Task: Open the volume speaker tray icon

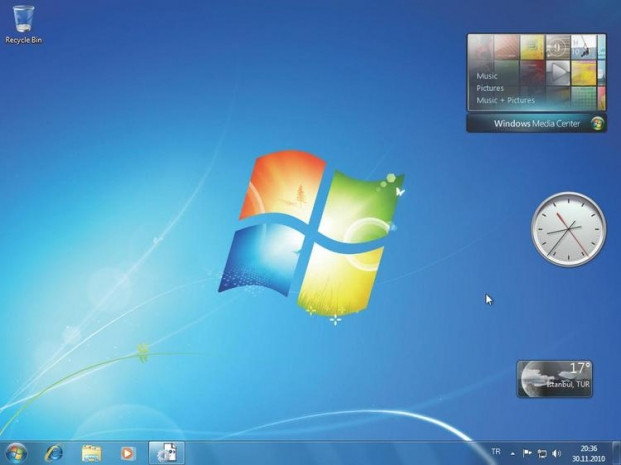Action: click(556, 453)
